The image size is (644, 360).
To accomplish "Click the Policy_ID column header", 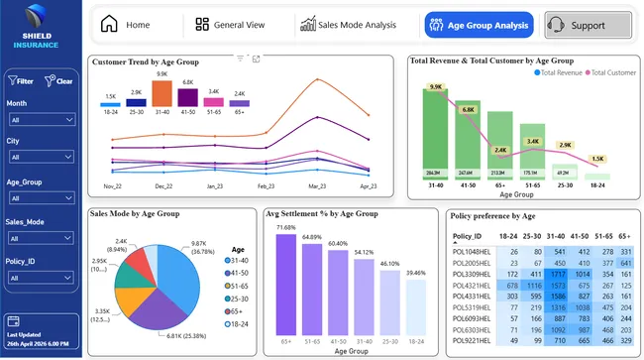I will [467, 236].
